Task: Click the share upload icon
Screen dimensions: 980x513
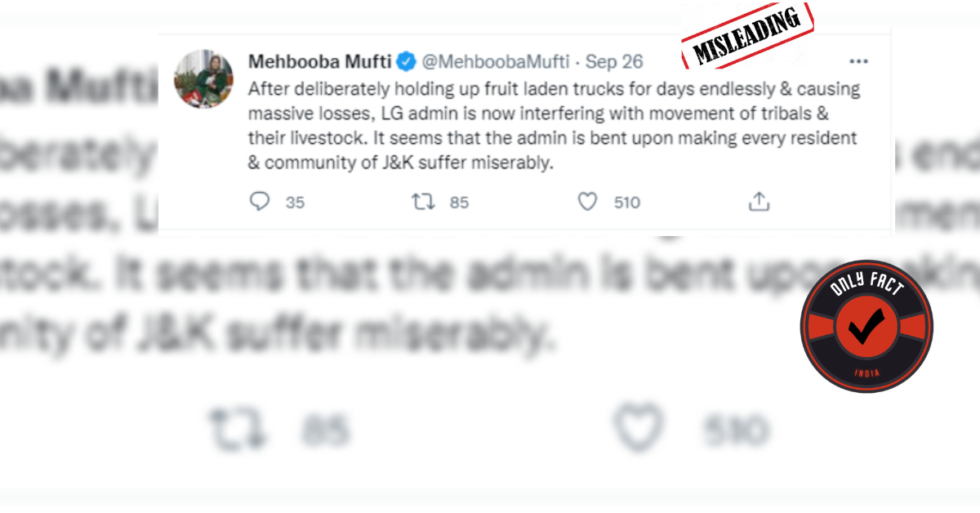Action: (759, 202)
